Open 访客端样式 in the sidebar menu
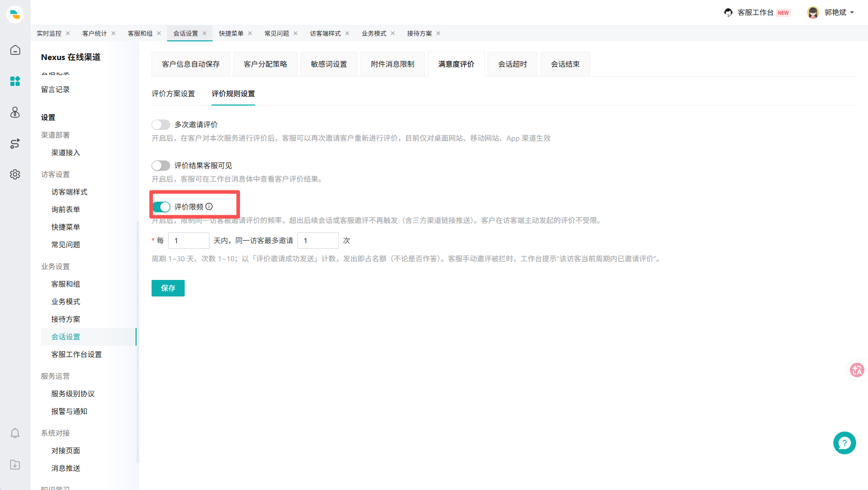This screenshot has width=868, height=490. pos(69,192)
